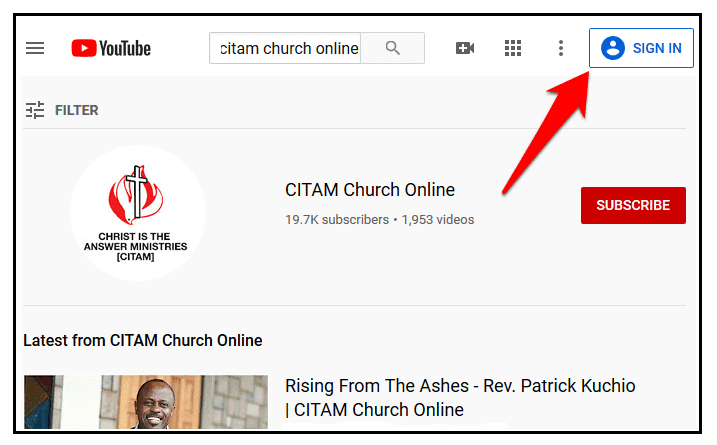The width and height of the screenshot is (717, 445).
Task: Click Latest from CITAM Church Online heading
Action: 143,340
